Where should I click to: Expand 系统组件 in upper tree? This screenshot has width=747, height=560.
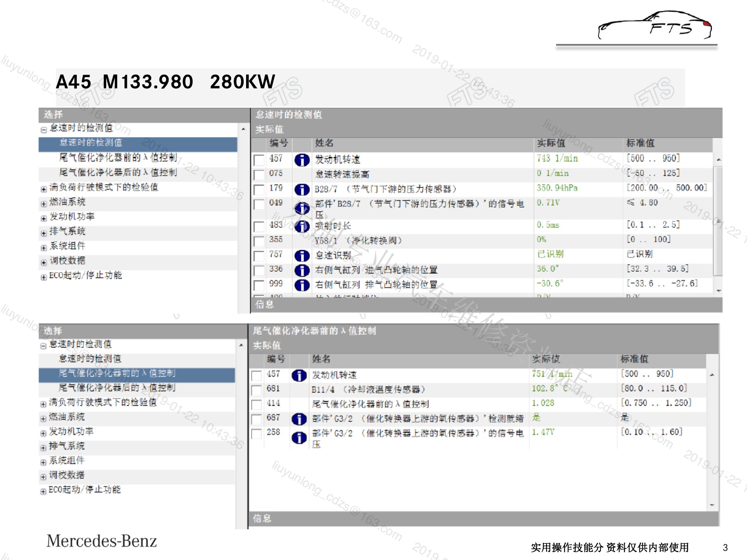click(x=44, y=248)
